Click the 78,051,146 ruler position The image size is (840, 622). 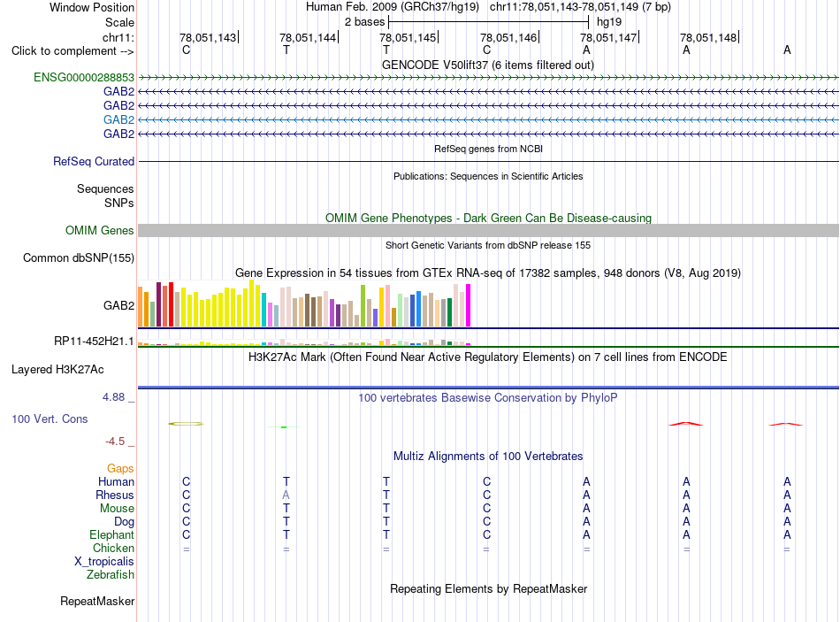[508, 37]
